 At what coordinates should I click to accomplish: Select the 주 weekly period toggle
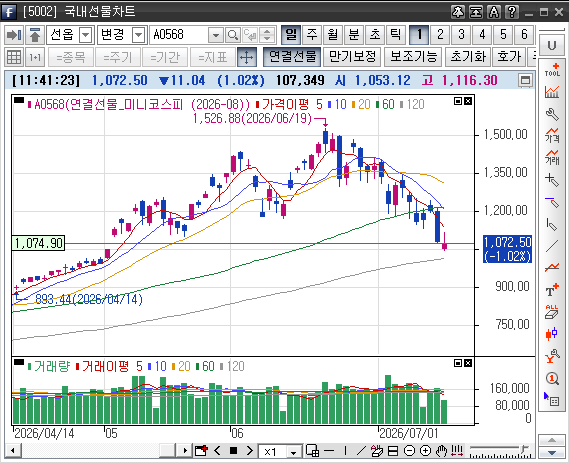312,35
